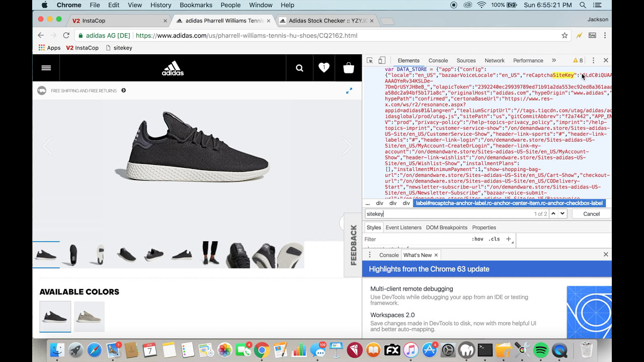The width and height of the screenshot is (644, 362).
Task: Open the DOM Breakpoints tab
Action: point(447,227)
